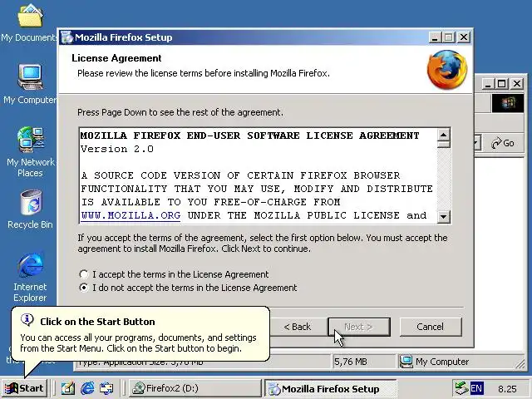Click the Firefox logo in setup header

coord(447,70)
